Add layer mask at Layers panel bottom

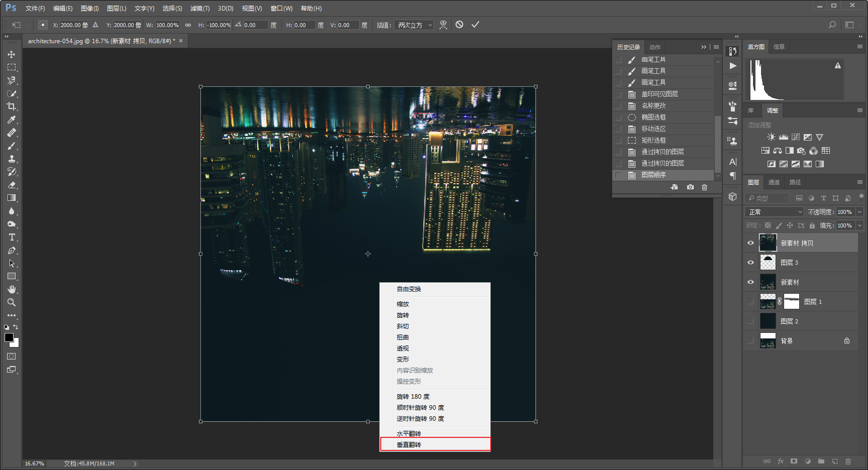click(794, 461)
